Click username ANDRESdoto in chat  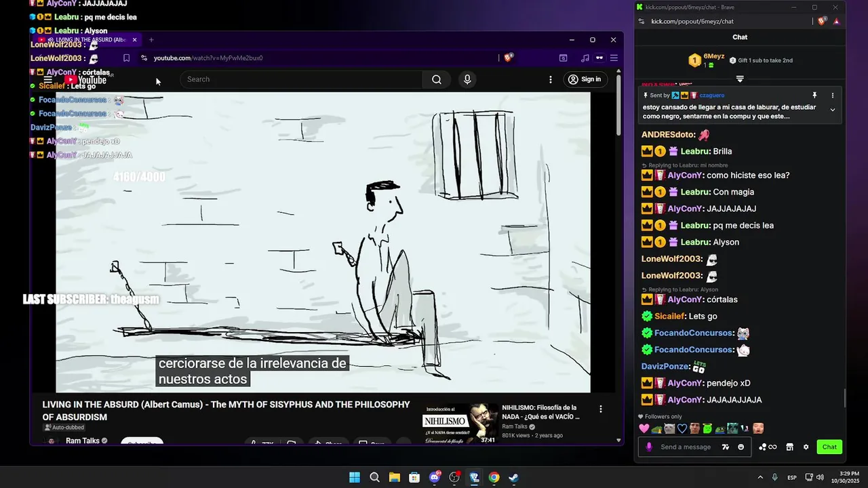(667, 134)
